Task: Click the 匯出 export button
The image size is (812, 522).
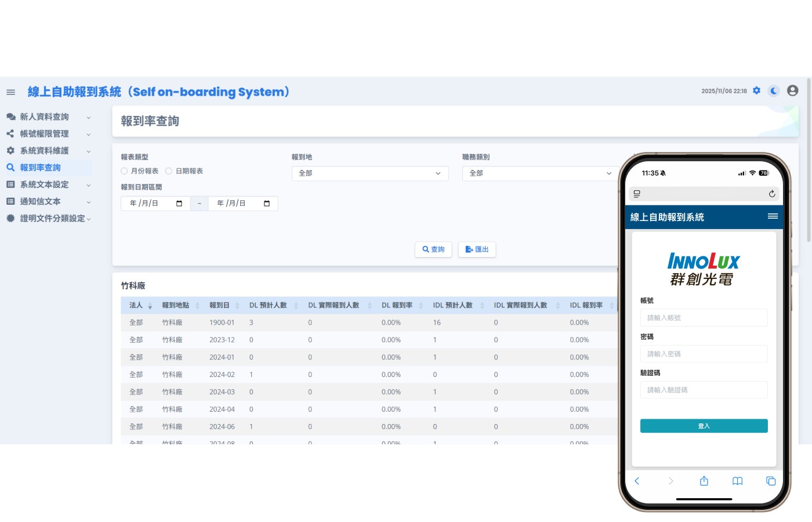Action: pos(477,249)
